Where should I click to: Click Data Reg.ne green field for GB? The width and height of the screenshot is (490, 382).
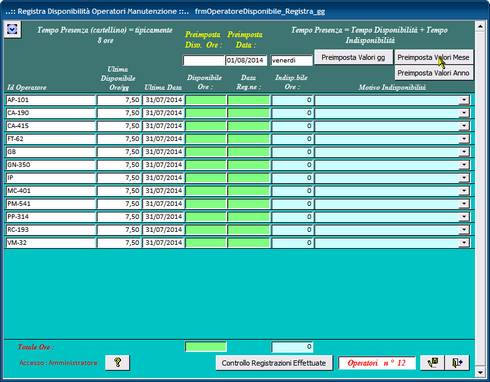pyautogui.click(x=248, y=152)
